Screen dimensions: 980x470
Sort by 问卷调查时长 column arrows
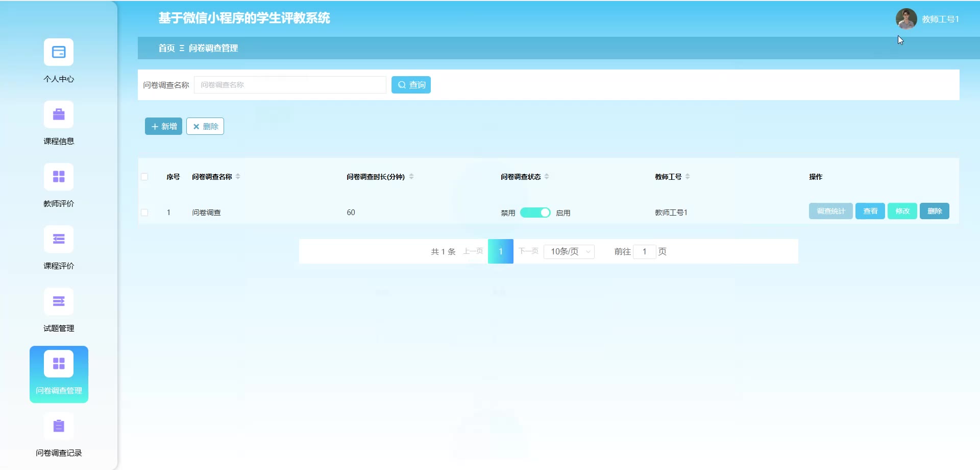click(411, 177)
